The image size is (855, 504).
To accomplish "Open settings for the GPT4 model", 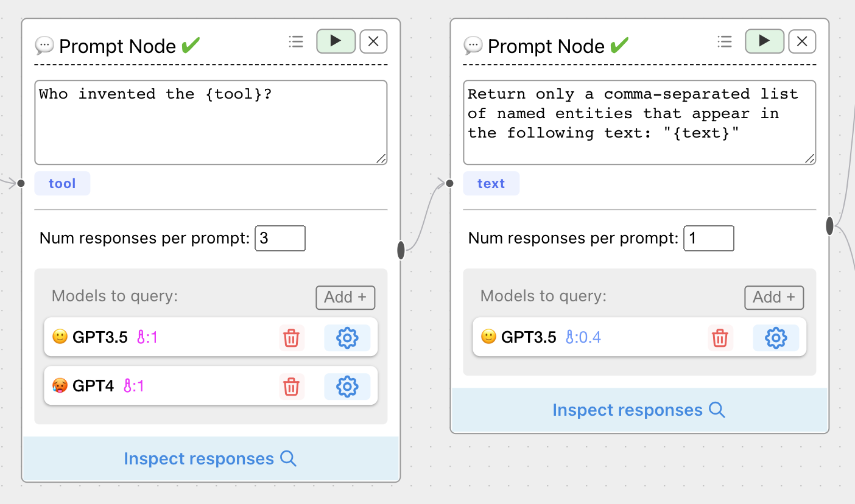I will pos(347,387).
